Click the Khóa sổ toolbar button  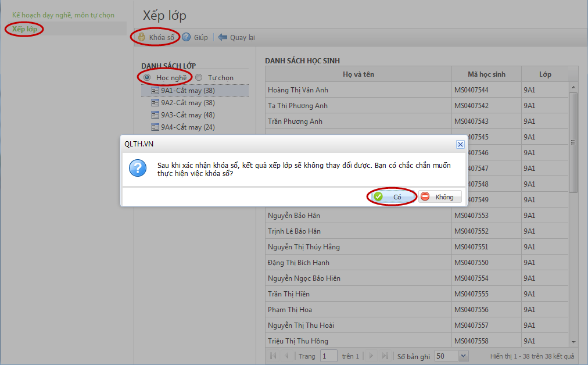[x=156, y=37]
